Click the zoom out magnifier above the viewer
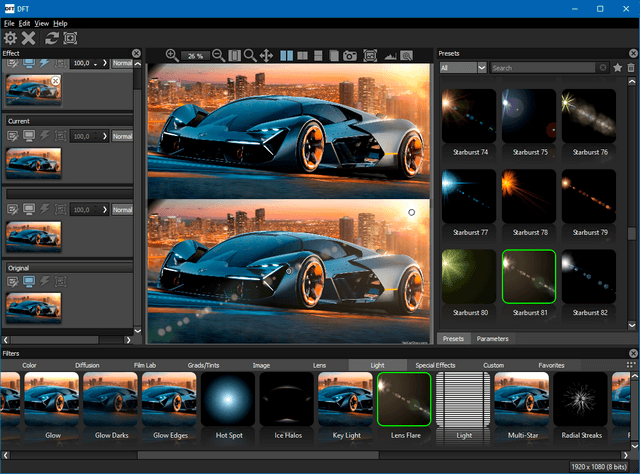Viewport: 640px width, 474px height. click(219, 55)
